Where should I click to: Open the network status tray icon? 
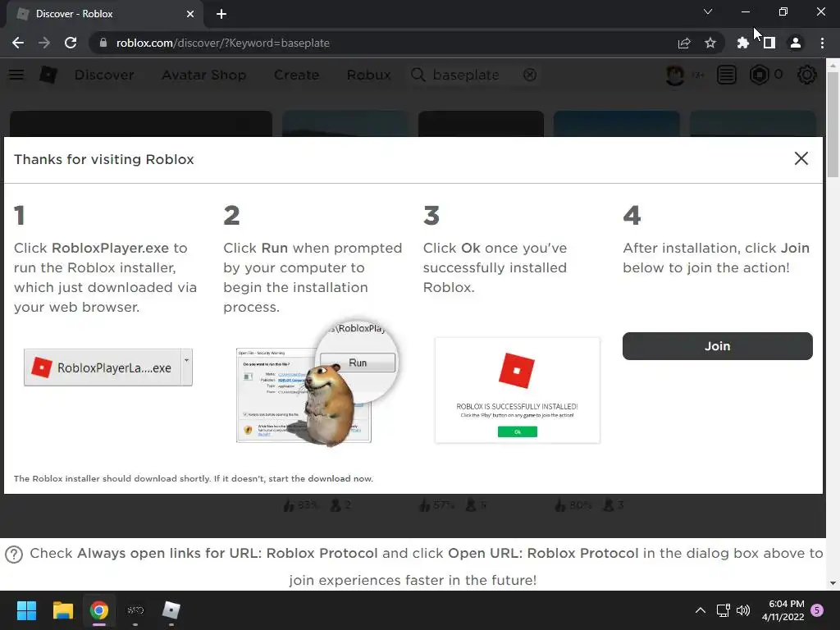[x=724, y=610]
